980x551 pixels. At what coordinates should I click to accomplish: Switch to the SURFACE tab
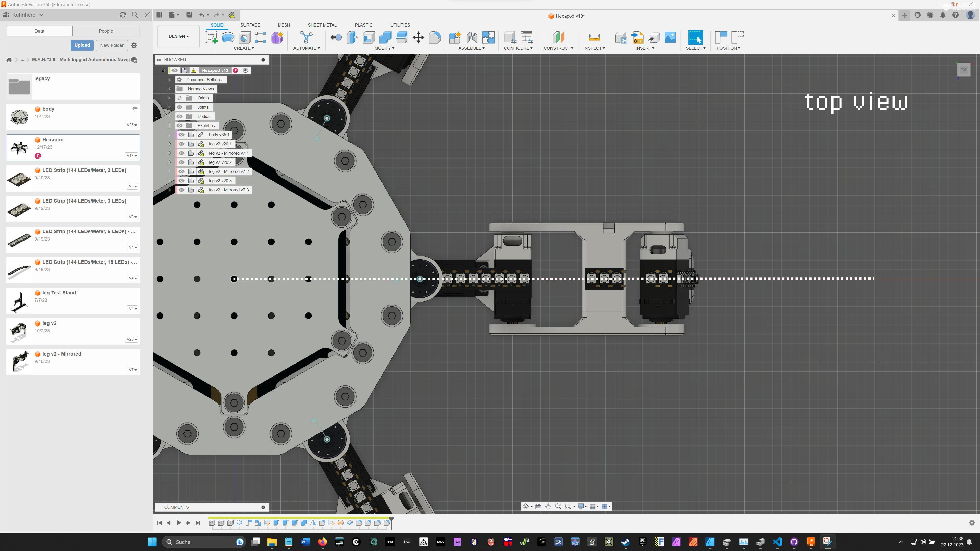pos(250,25)
